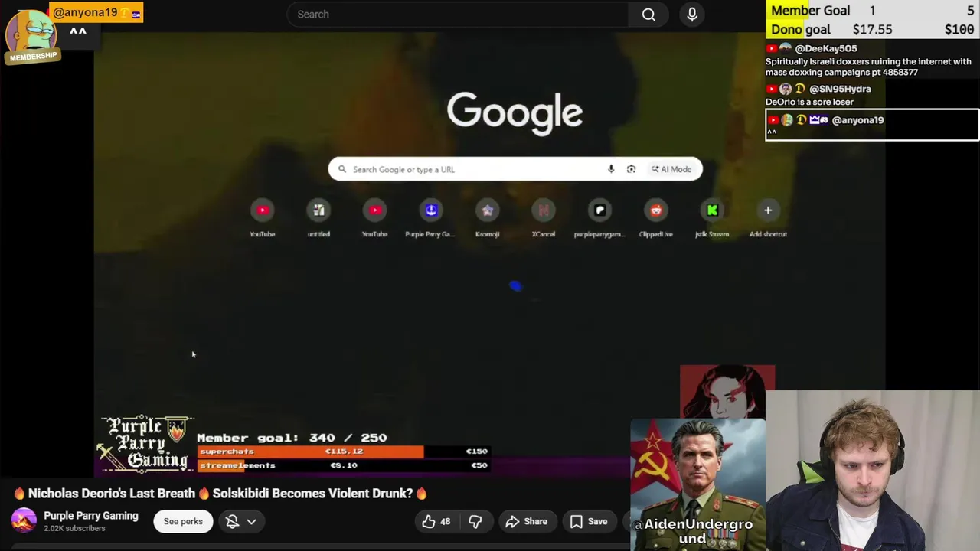Open the Purple Parry Gaming channel name link
This screenshot has width=980, height=551.
pyautogui.click(x=91, y=516)
